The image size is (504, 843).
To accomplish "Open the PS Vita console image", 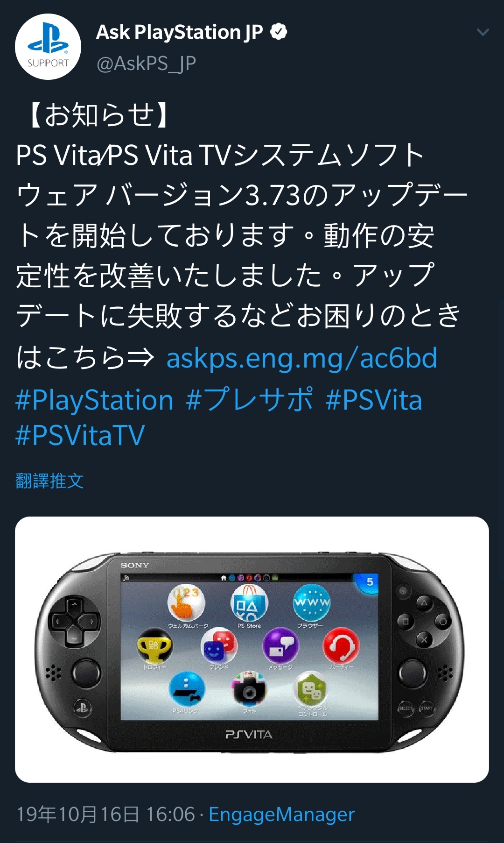I will pos(252,649).
